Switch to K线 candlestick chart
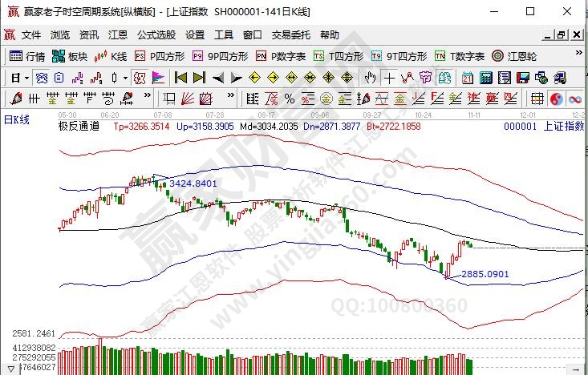This screenshot has width=588, height=375. pos(111,56)
